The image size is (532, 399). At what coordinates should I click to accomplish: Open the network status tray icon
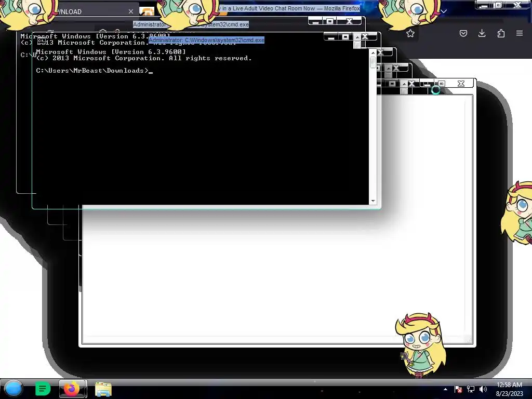[471, 389]
